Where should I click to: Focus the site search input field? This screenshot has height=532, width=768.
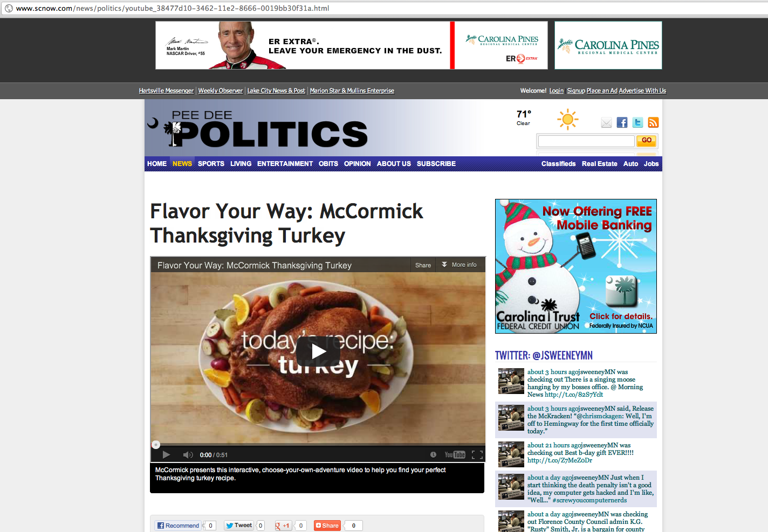point(586,141)
